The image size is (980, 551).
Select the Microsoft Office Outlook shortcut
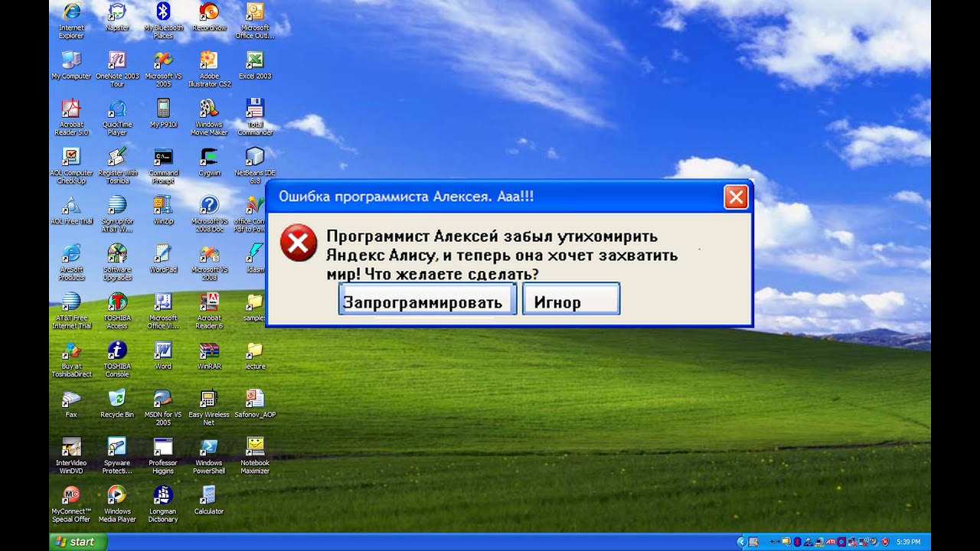[x=255, y=21]
